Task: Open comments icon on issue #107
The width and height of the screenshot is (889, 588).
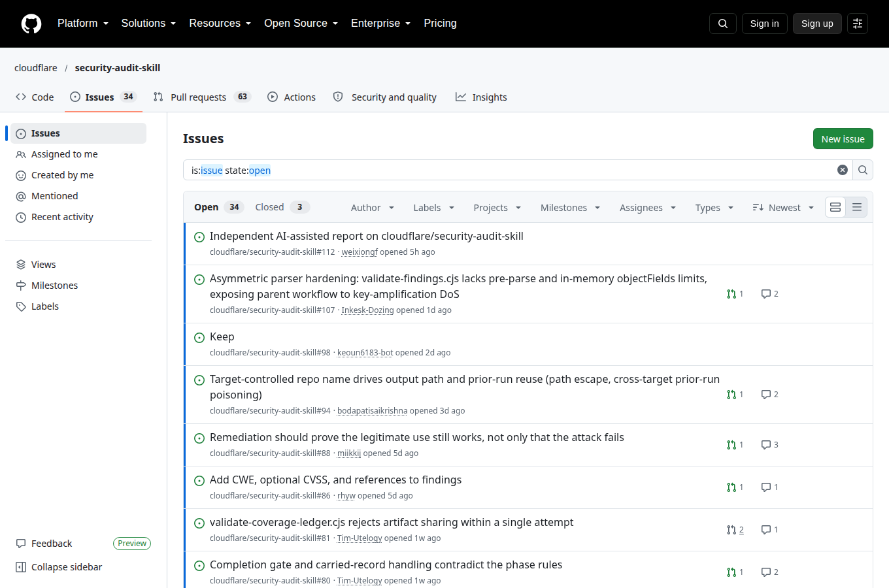Action: pyautogui.click(x=770, y=294)
